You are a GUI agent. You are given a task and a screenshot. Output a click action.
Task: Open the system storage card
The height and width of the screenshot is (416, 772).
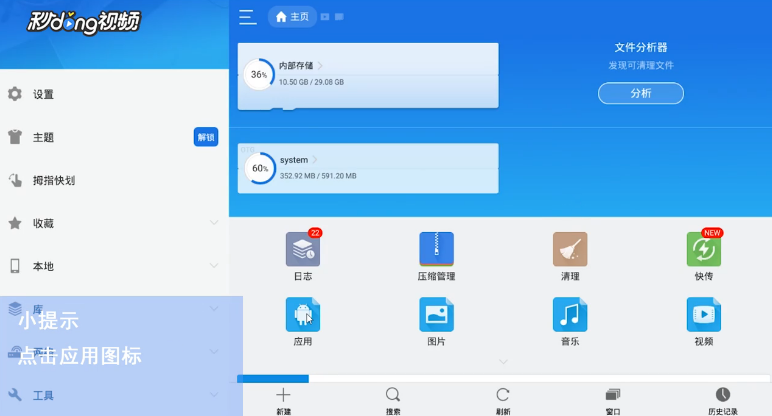click(x=368, y=168)
